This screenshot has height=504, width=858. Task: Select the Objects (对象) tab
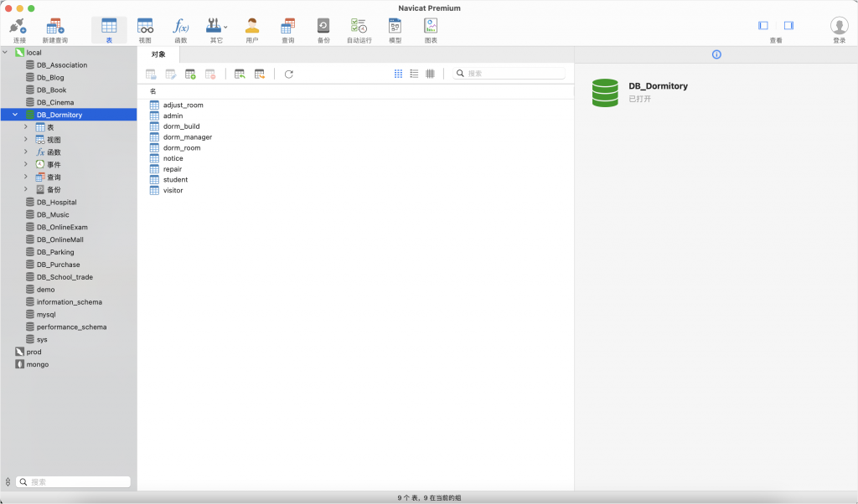(158, 54)
